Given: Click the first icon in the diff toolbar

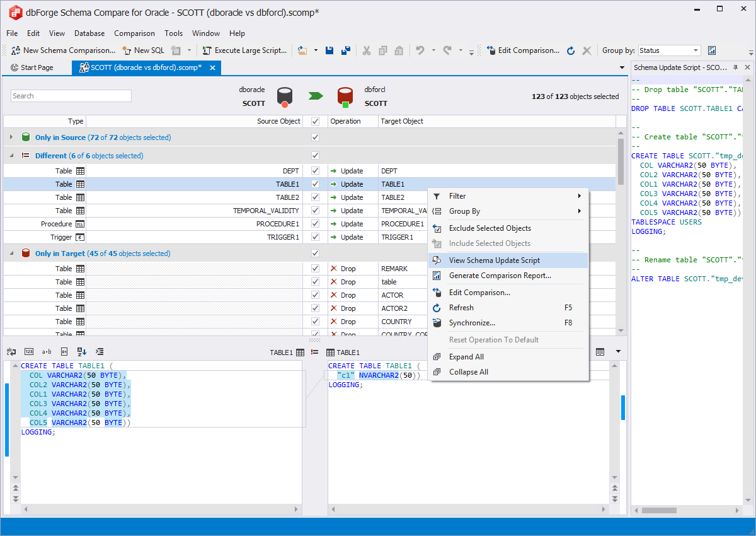Looking at the screenshot, I should click(11, 352).
